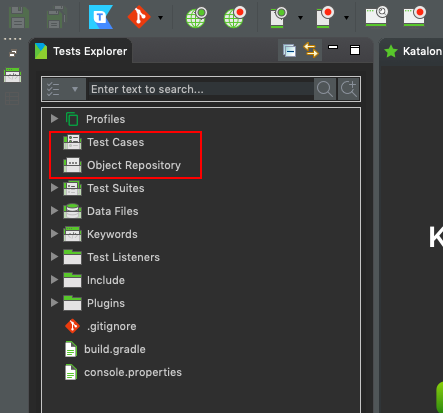Click the Record Windows toolbar icon
Screen dimensions: 443x413
pyautogui.click(x=415, y=16)
